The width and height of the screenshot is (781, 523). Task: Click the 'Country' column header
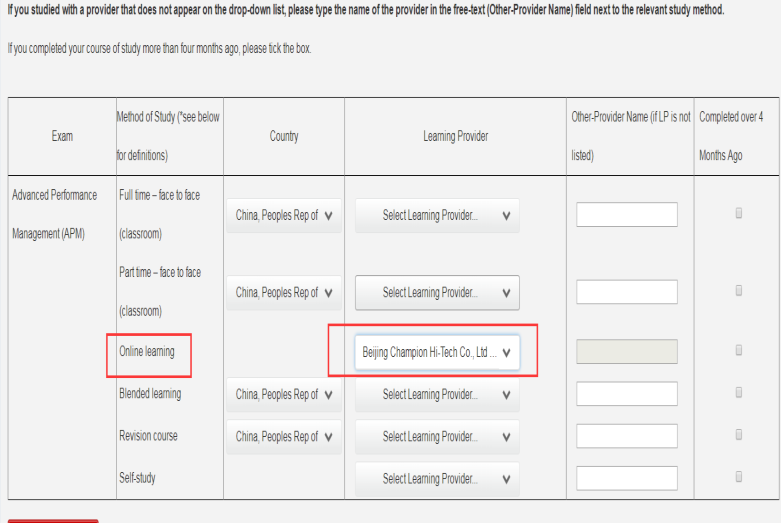pyautogui.click(x=284, y=136)
